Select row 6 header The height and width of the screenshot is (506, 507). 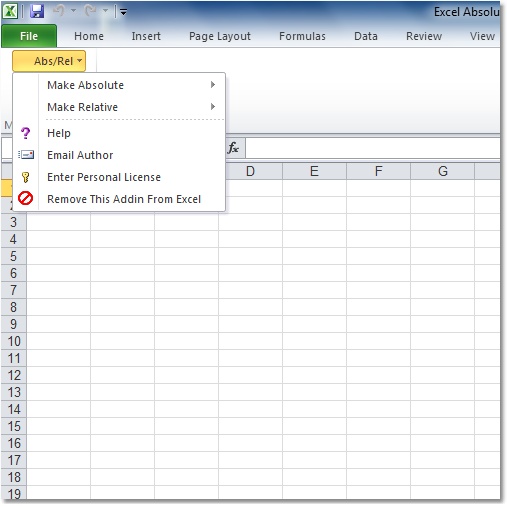(13, 273)
